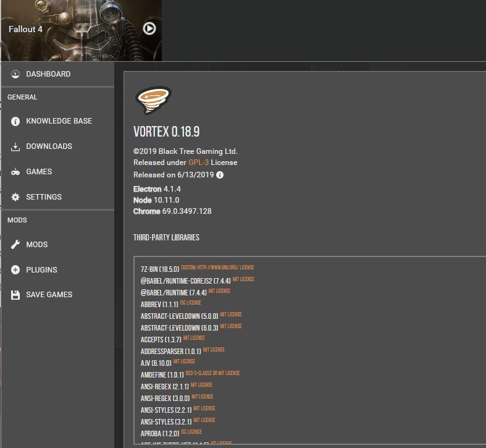Click the Settings gear icon

click(x=15, y=197)
